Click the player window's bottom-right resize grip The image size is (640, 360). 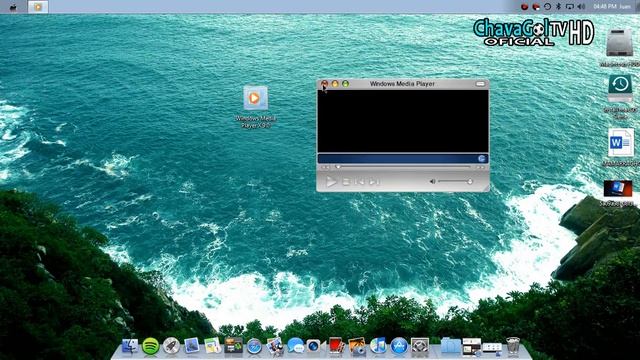[486, 188]
